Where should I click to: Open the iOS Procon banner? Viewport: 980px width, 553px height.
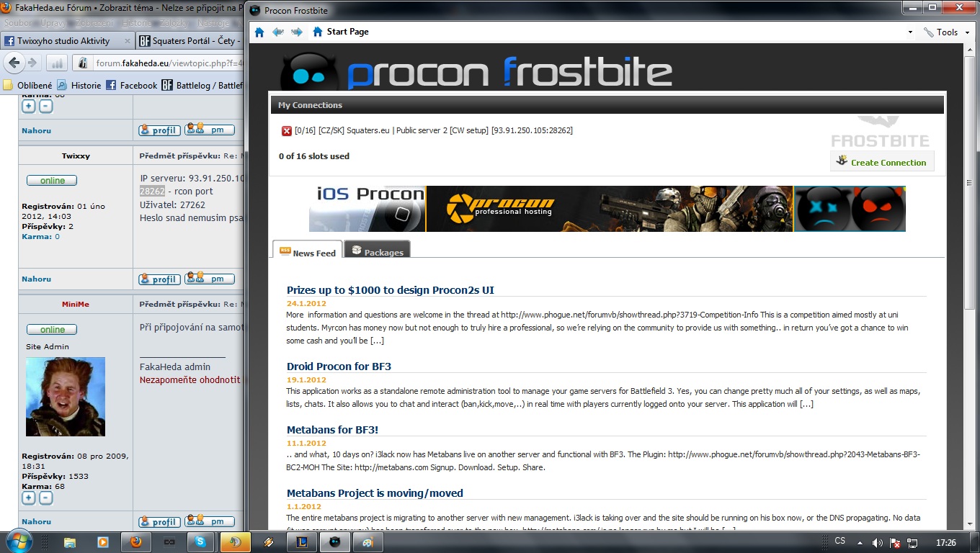(367, 209)
